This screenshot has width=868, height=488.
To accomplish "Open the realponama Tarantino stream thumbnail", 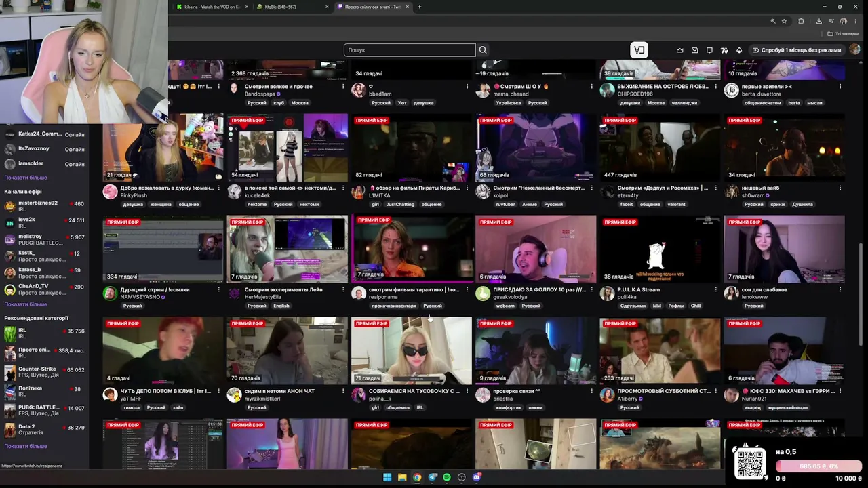I will click(x=411, y=249).
